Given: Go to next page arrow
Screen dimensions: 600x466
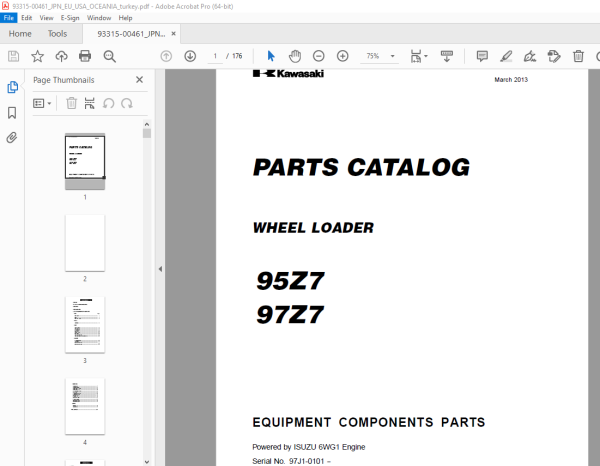Looking at the screenshot, I should (x=190, y=56).
